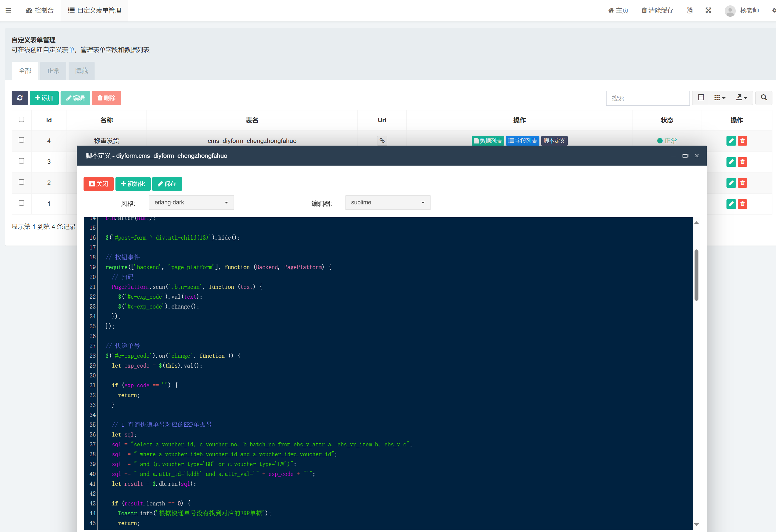Image resolution: width=776 pixels, height=532 pixels.
Task: Toggle card view list icon
Action: click(x=701, y=98)
